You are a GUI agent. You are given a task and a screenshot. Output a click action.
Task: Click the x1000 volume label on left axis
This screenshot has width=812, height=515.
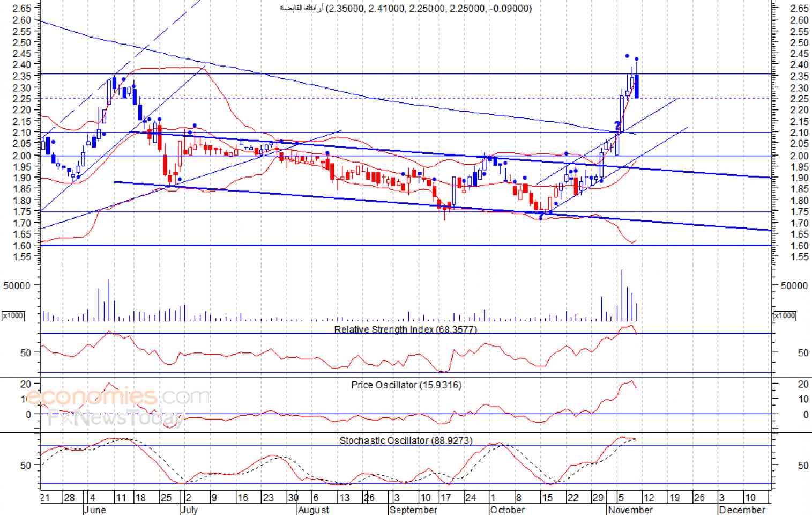[x=13, y=315]
